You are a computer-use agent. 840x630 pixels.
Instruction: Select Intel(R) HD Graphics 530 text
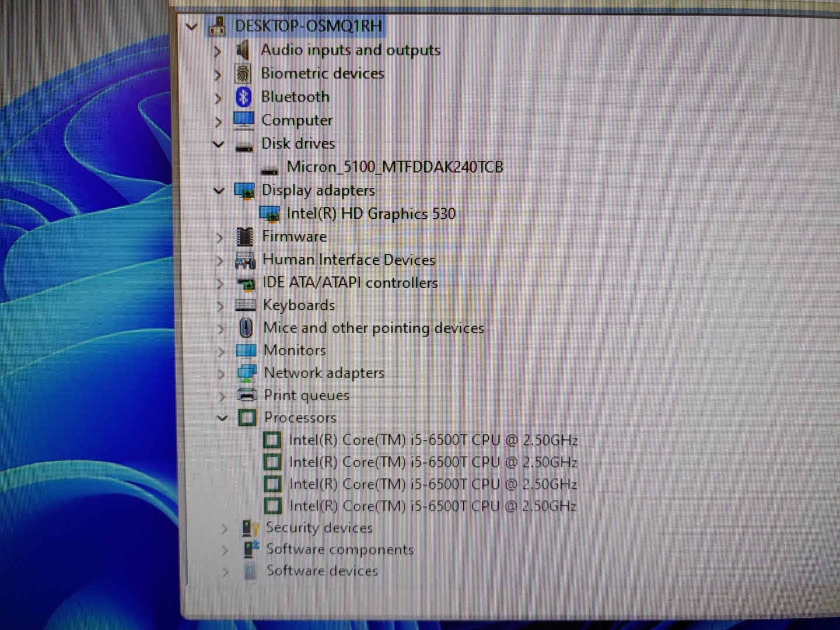(x=371, y=214)
